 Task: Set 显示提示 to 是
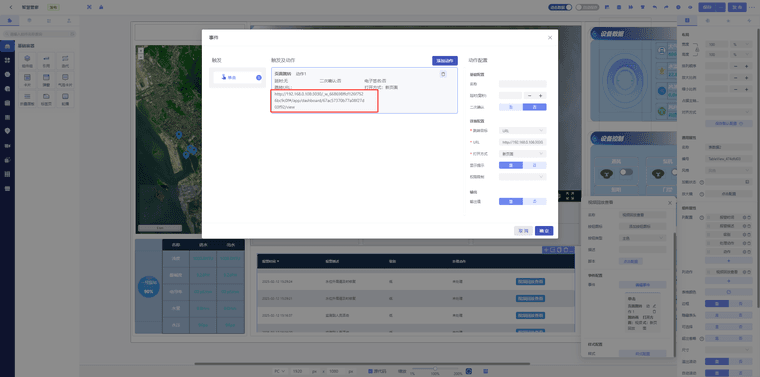[x=511, y=165]
